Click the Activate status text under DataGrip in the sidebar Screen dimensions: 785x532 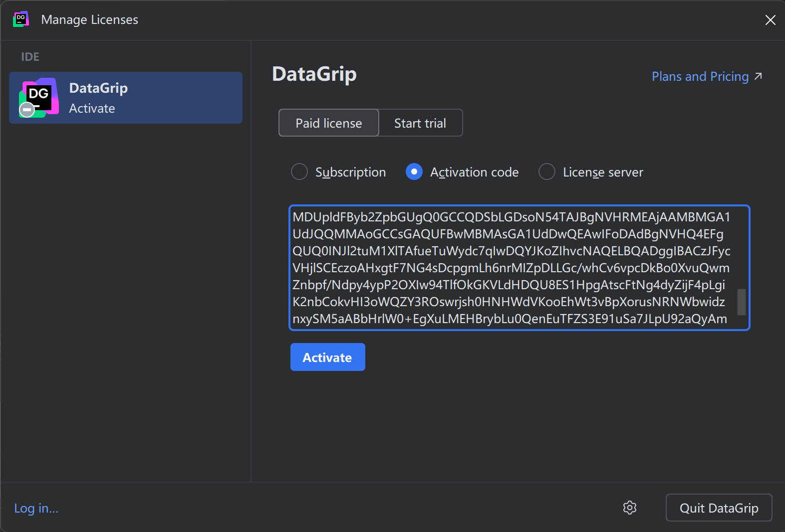(92, 108)
